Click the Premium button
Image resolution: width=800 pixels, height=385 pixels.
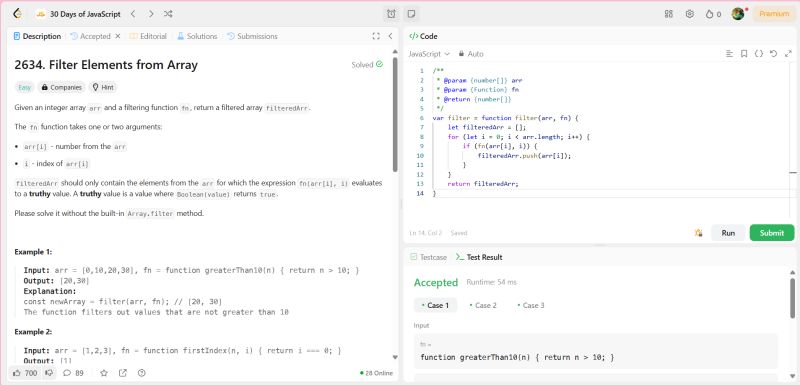coord(774,14)
